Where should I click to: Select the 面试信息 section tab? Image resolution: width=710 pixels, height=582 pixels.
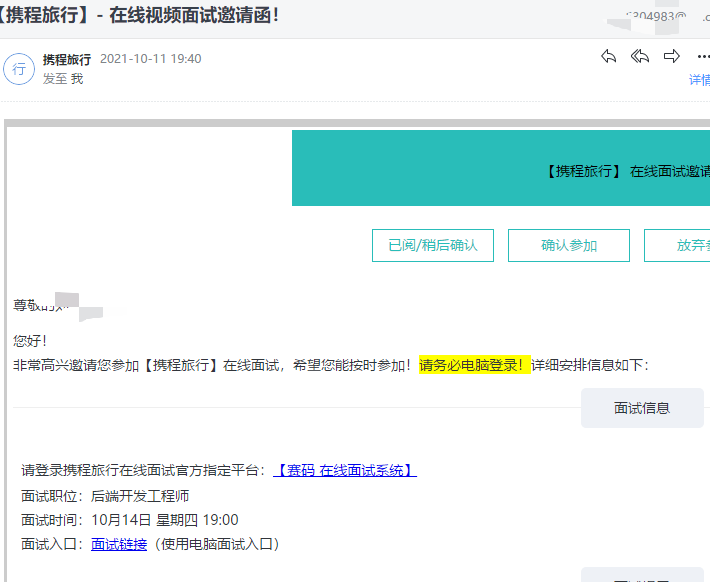[642, 408]
